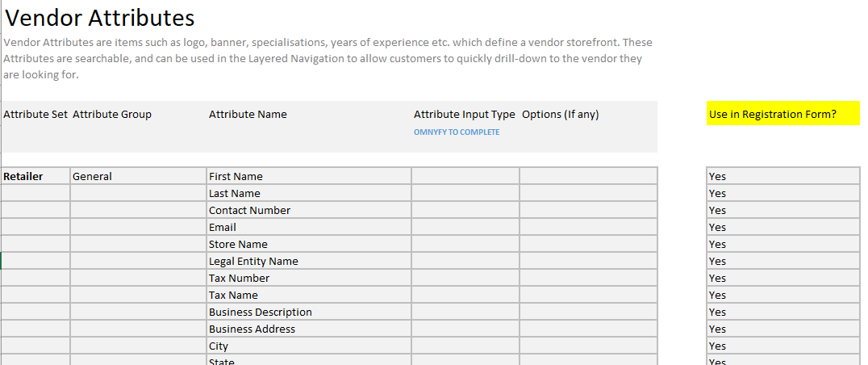Select the Attribute Group column header
Image resolution: width=868 pixels, height=365 pixels.
pos(112,115)
